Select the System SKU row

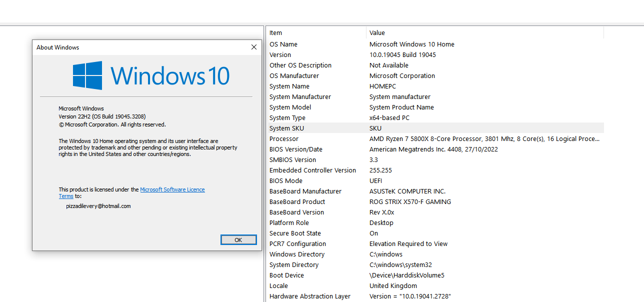click(435, 128)
